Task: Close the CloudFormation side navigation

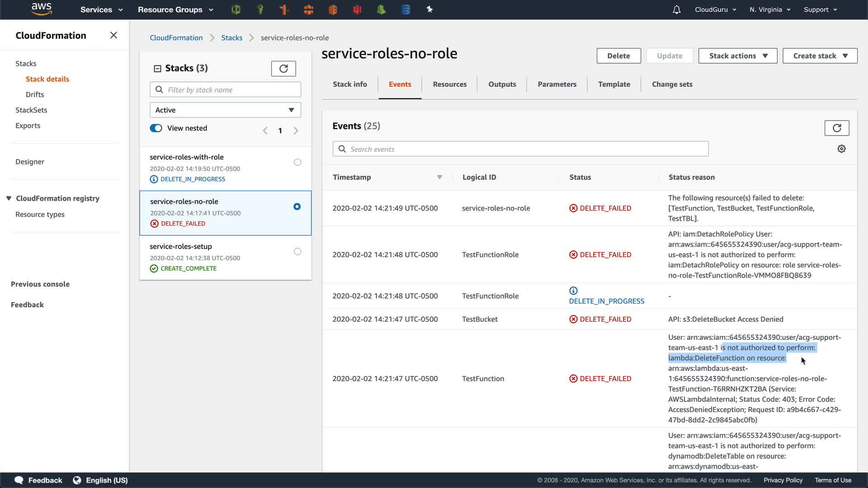Action: 113,35
